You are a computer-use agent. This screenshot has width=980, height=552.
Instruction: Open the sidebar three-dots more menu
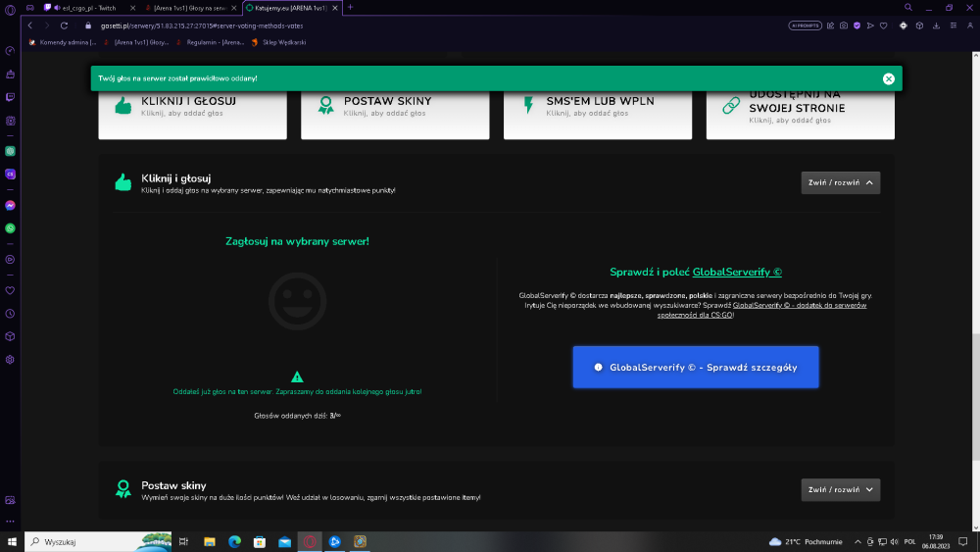click(10, 521)
